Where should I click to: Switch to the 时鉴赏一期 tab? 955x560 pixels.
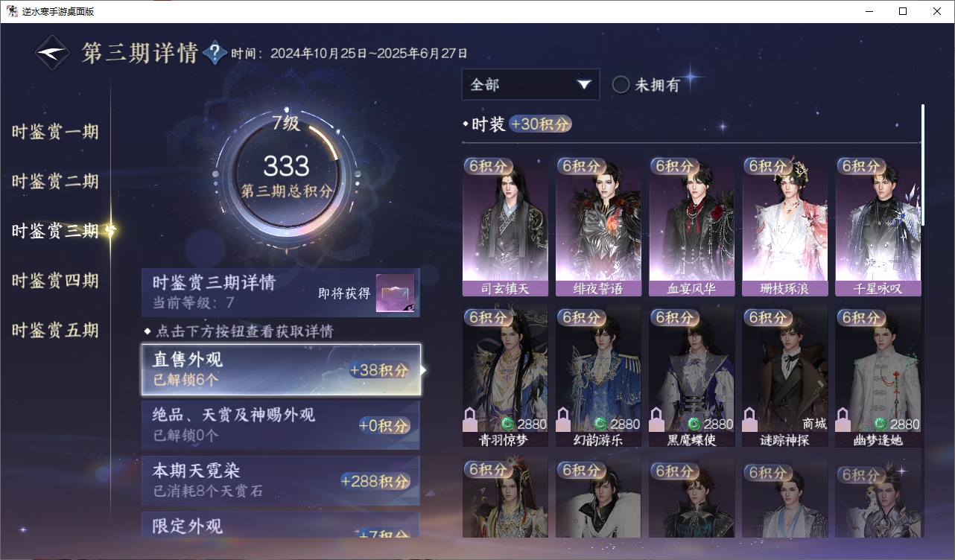coord(55,133)
